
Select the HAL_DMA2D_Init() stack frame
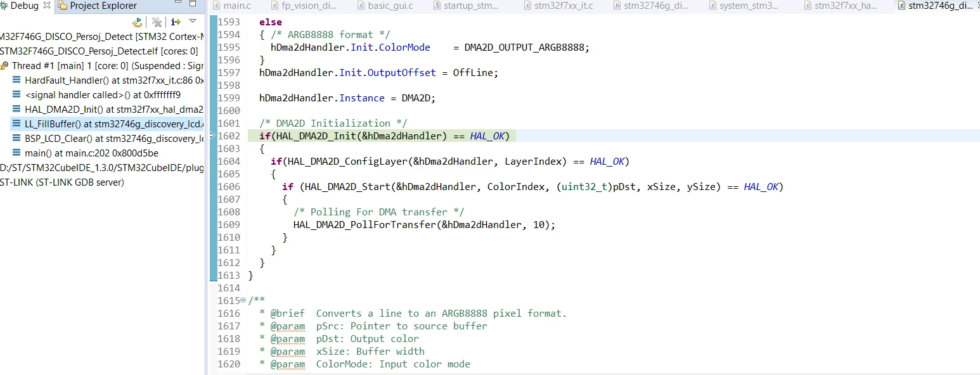coord(108,110)
